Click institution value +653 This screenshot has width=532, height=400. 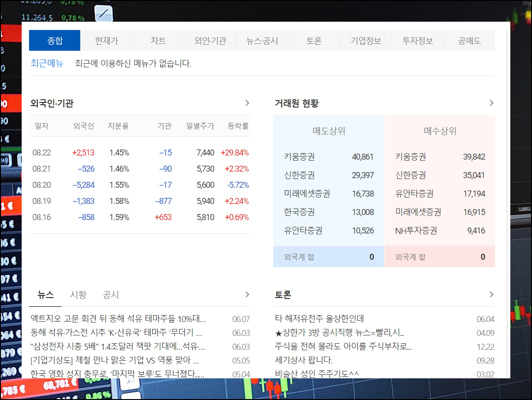pyautogui.click(x=163, y=217)
